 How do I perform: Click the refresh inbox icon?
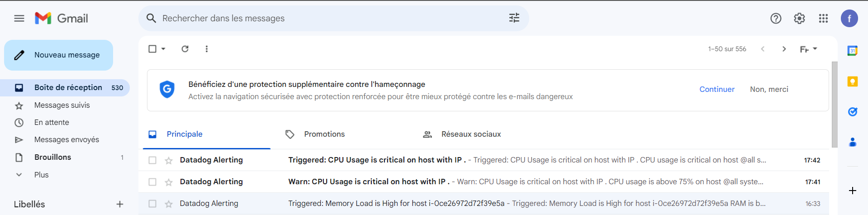coord(185,49)
